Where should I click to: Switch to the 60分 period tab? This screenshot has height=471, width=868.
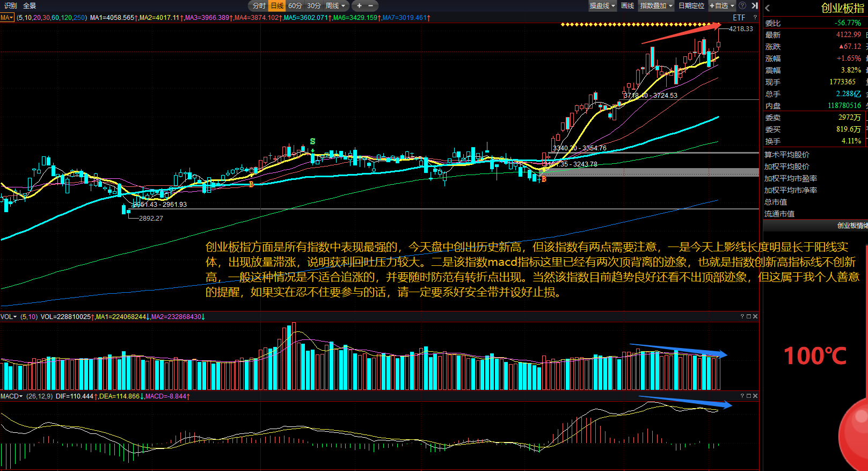click(x=295, y=5)
